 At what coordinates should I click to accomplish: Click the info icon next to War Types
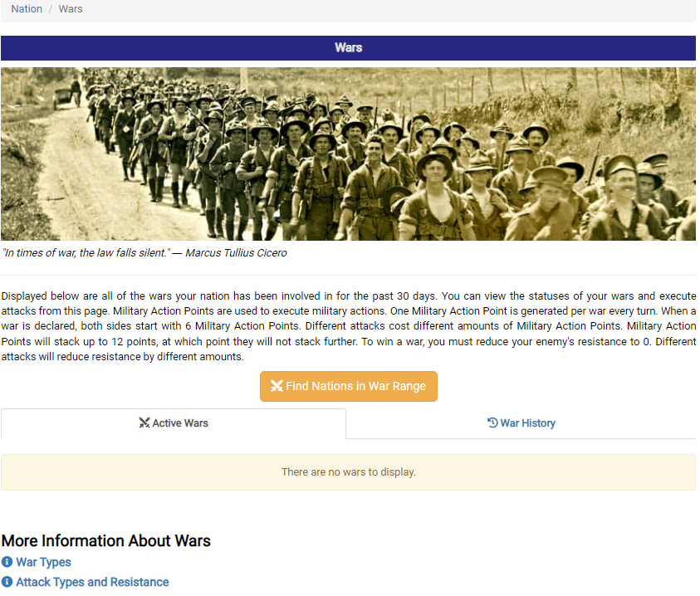click(7, 562)
